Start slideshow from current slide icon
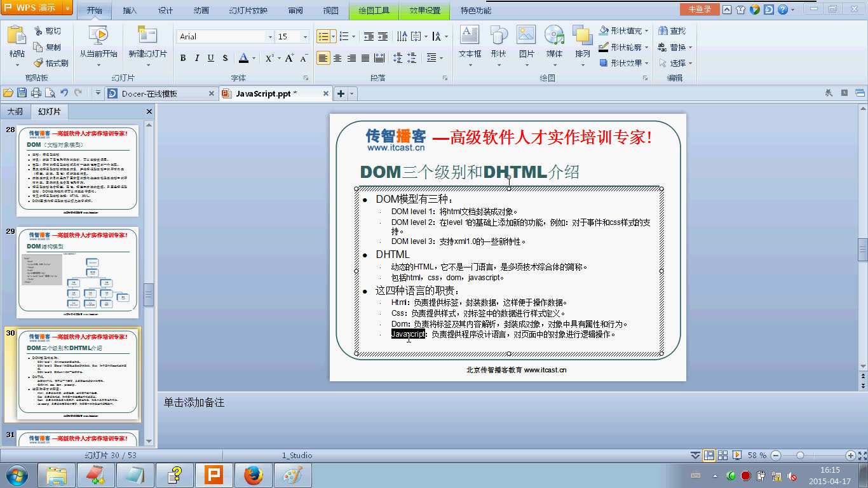Image resolution: width=868 pixels, height=488 pixels. [x=98, y=36]
